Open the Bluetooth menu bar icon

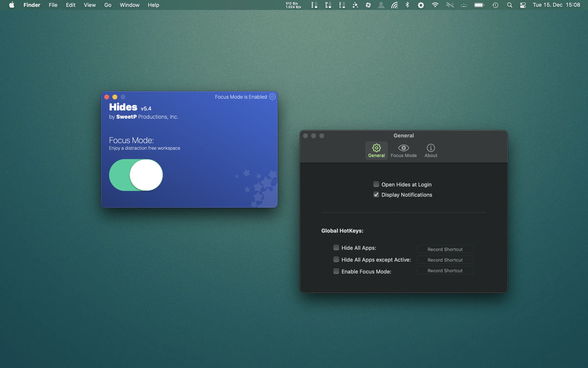pos(407,5)
